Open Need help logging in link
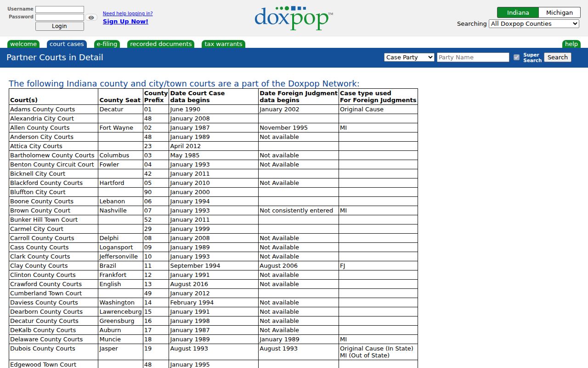Screen dimensions: 588x368 point(128,13)
